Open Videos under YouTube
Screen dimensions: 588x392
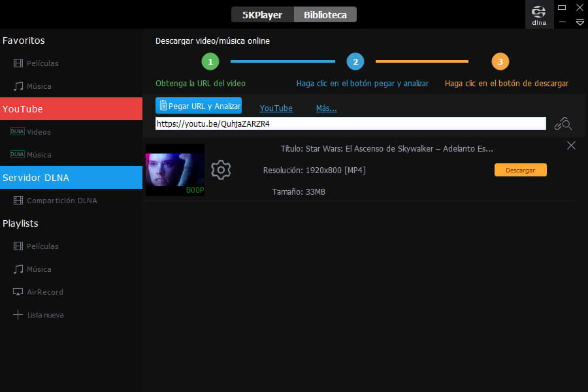(39, 132)
